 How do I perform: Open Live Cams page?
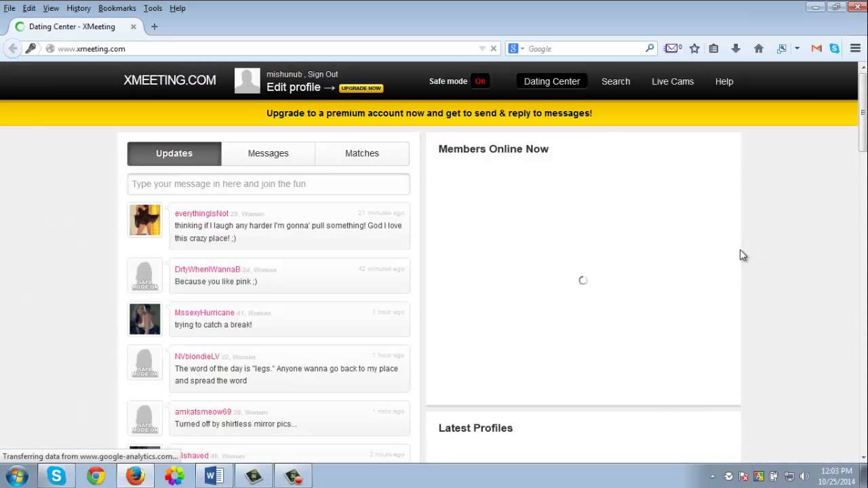673,81
